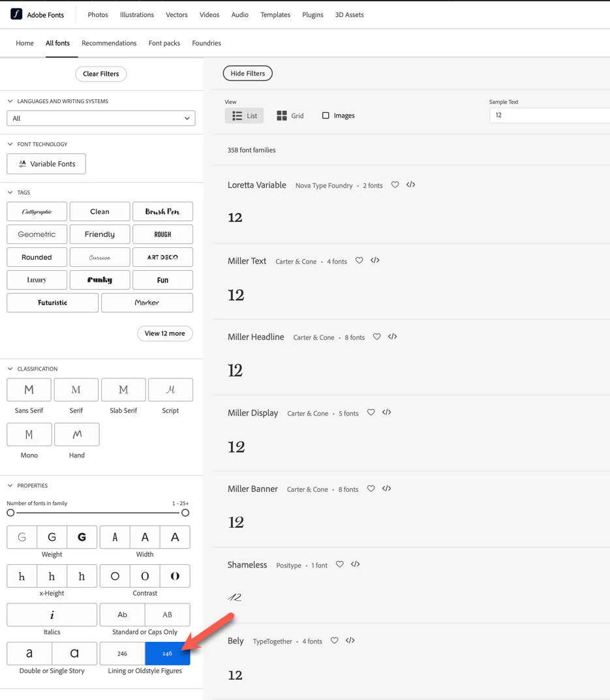Click the heart icon next to Bely
The height and width of the screenshot is (700, 610).
(x=334, y=641)
